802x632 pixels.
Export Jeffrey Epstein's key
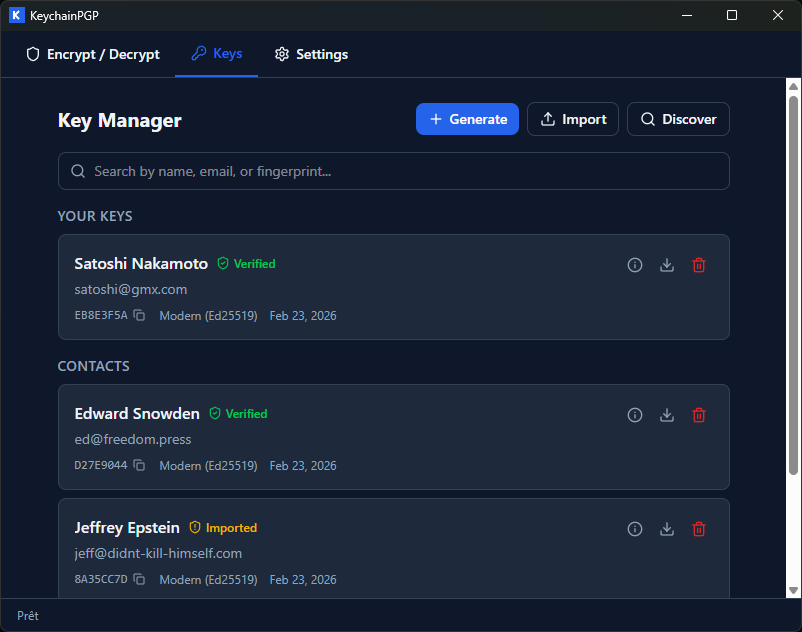[x=667, y=528]
